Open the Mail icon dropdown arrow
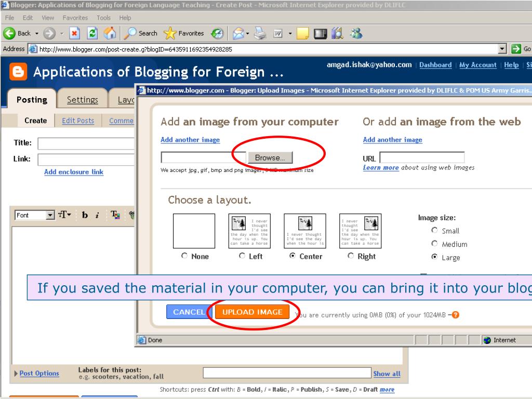Screen dimensions: 532x399 [x=248, y=34]
